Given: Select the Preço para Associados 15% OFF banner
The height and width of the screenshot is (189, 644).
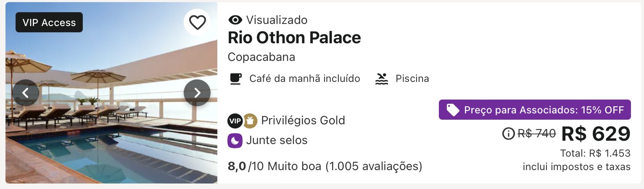Looking at the screenshot, I should [535, 110].
